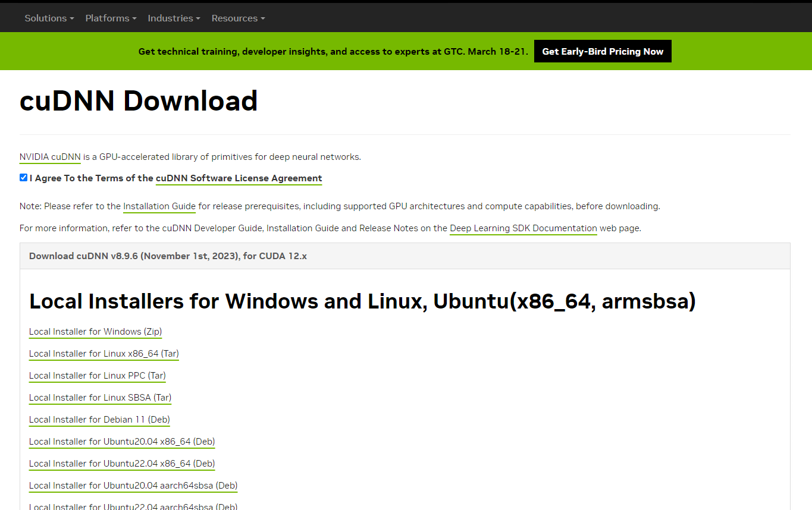Download Ubuntu22.04 x86_64 Deb installer

pos(122,464)
